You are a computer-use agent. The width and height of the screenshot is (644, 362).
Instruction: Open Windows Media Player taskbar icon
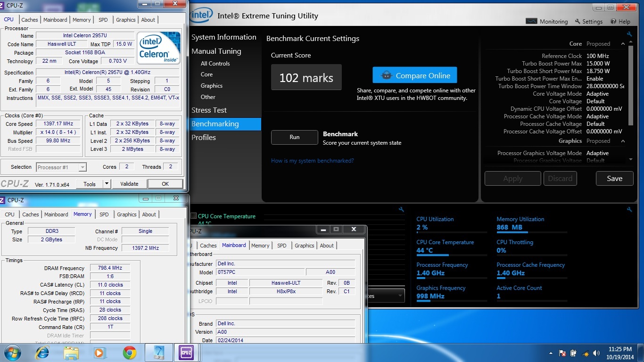[99, 353]
